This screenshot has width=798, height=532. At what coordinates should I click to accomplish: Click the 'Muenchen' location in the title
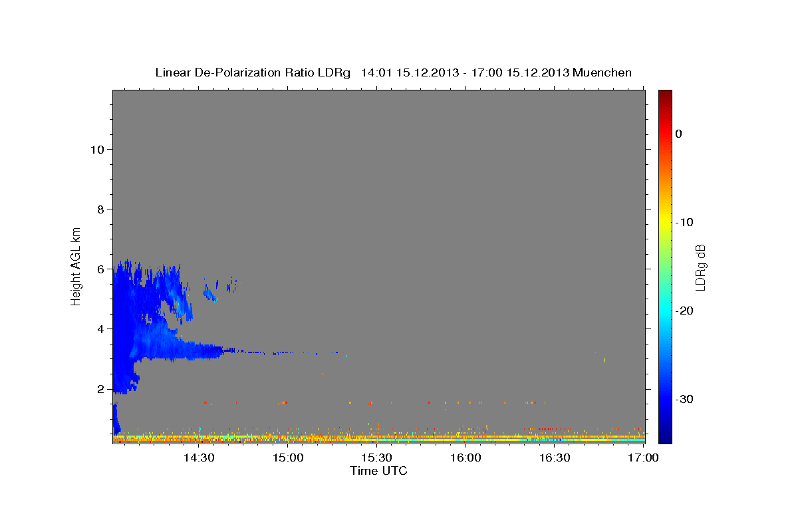[x=603, y=72]
